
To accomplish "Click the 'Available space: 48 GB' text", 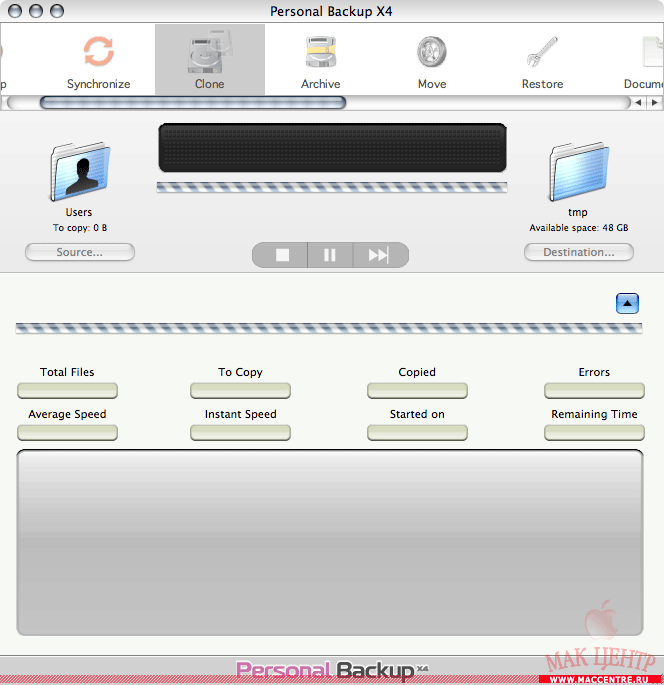I will 579,228.
